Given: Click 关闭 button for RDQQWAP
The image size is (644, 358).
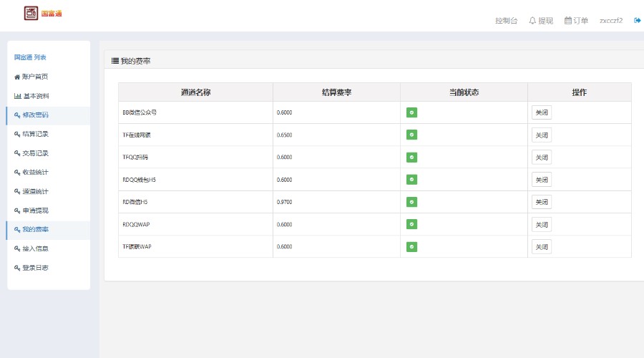Looking at the screenshot, I should click(x=542, y=224).
